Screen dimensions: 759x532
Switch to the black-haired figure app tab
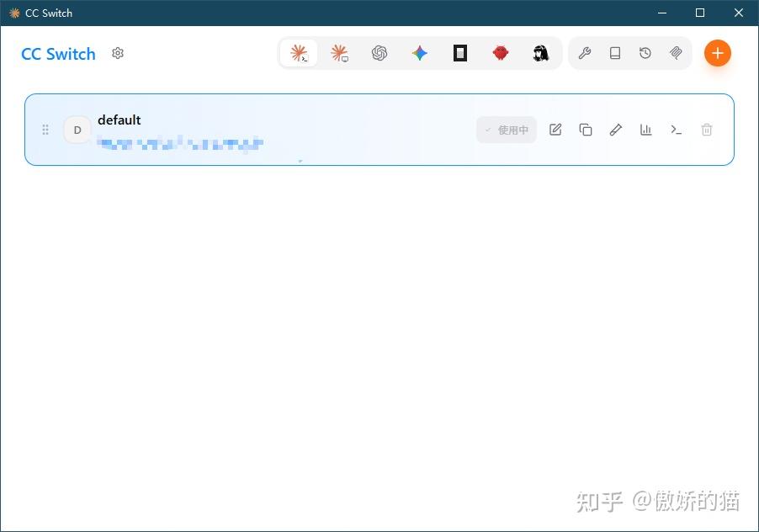pos(541,53)
